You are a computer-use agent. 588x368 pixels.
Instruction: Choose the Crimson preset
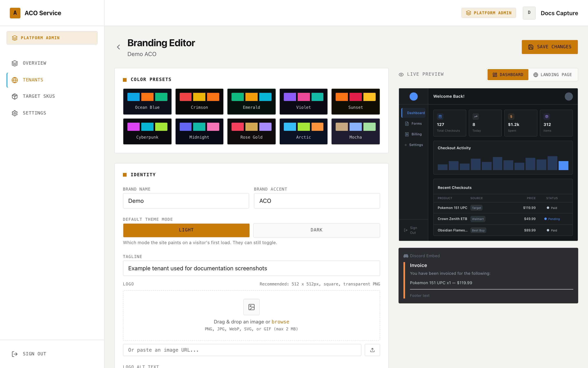coord(199,101)
